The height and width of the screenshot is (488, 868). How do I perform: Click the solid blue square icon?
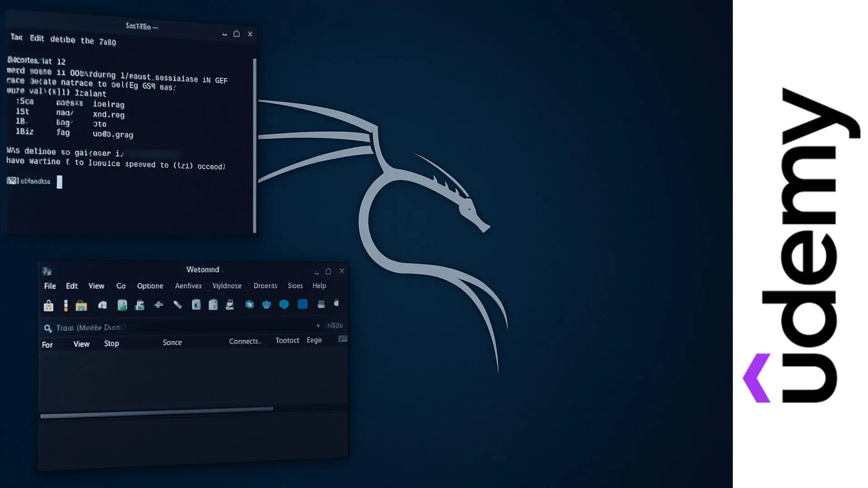pyautogui.click(x=302, y=304)
